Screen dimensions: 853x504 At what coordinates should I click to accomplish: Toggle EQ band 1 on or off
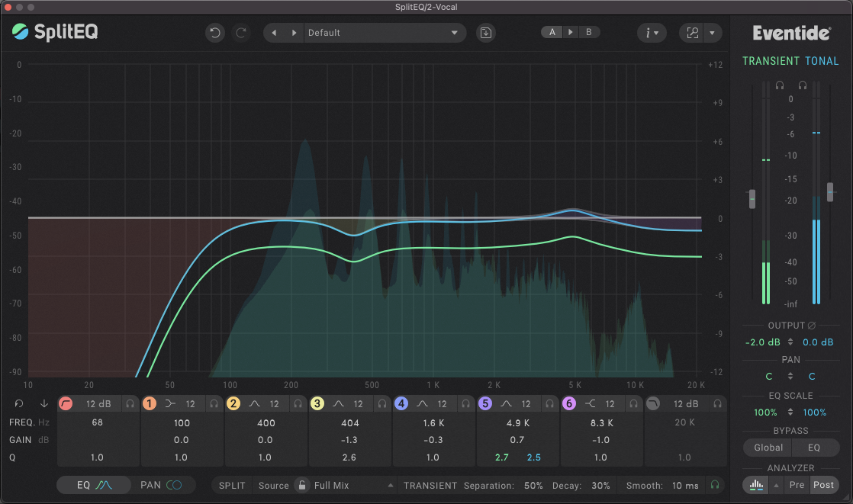149,403
